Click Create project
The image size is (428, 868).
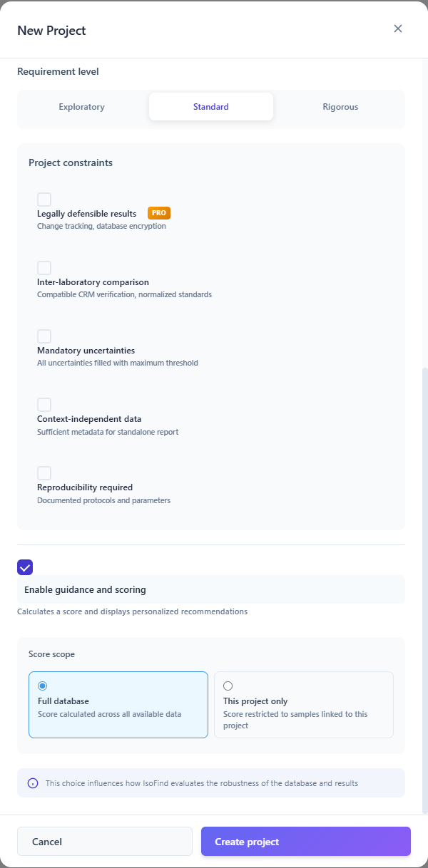point(305,841)
